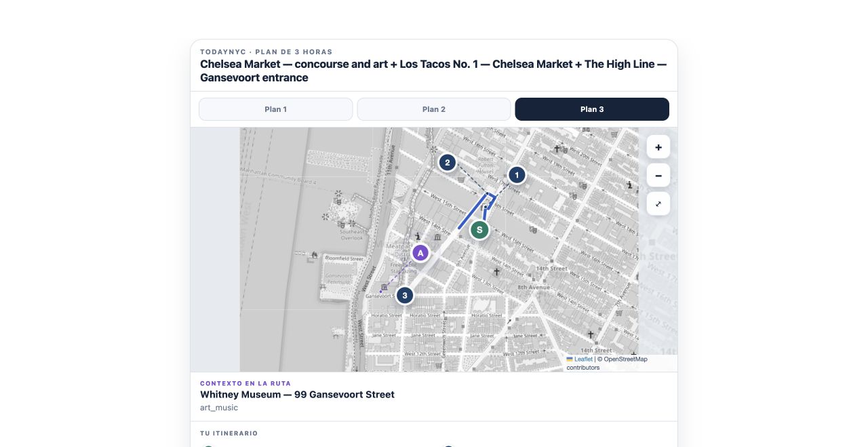868x447 pixels.
Task: Select the purple A context marker
Action: click(420, 253)
